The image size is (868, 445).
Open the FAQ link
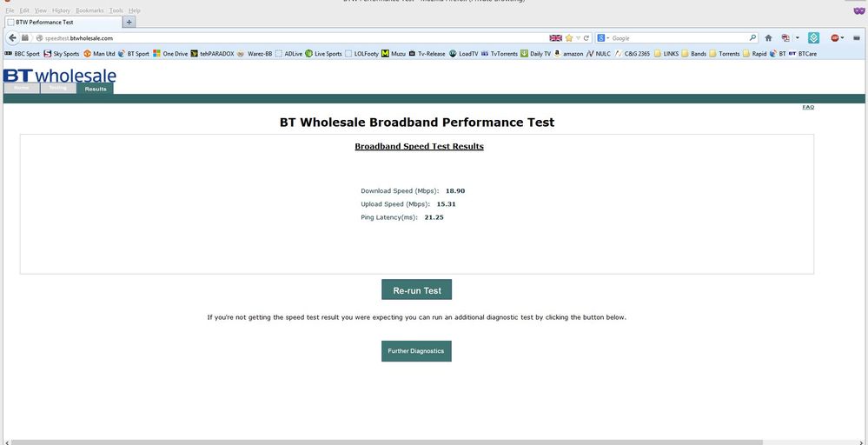pos(808,107)
